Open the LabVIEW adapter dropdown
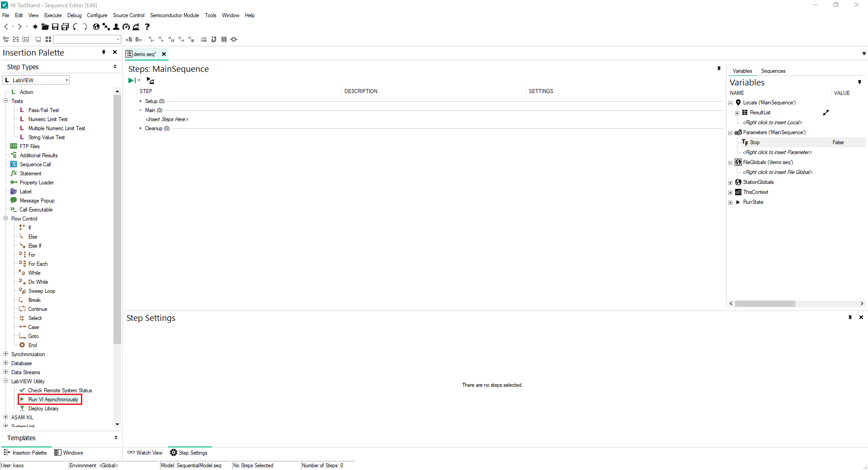 (x=66, y=80)
